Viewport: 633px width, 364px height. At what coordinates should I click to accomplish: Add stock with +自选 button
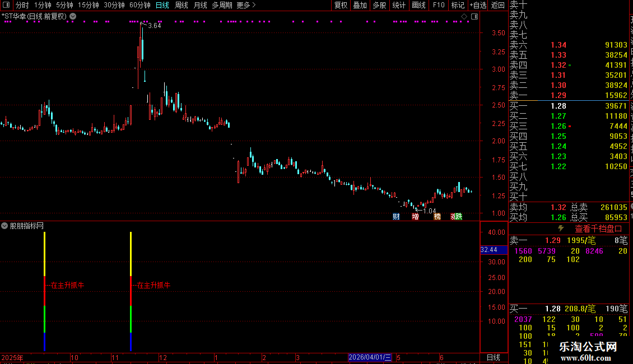[478, 5]
